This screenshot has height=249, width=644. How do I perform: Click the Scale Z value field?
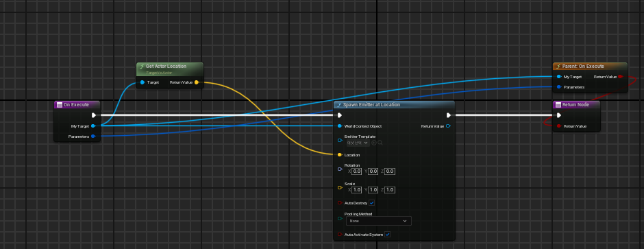pos(390,190)
